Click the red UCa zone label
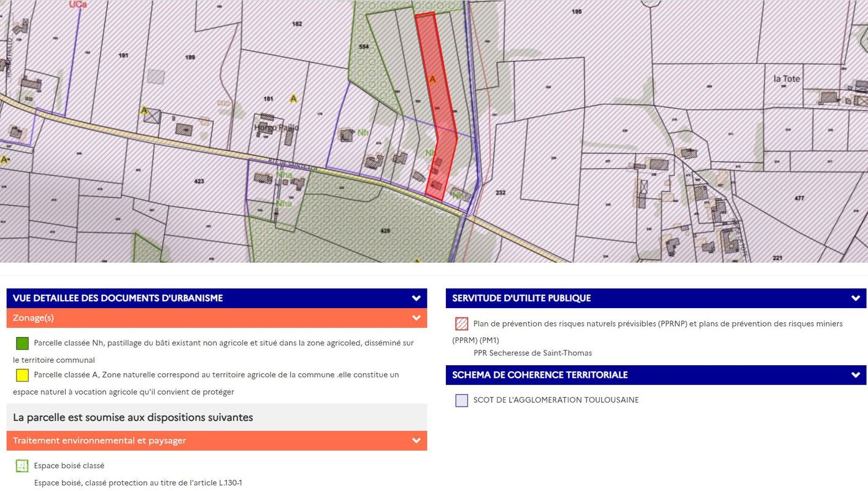The width and height of the screenshot is (868, 491). (78, 5)
